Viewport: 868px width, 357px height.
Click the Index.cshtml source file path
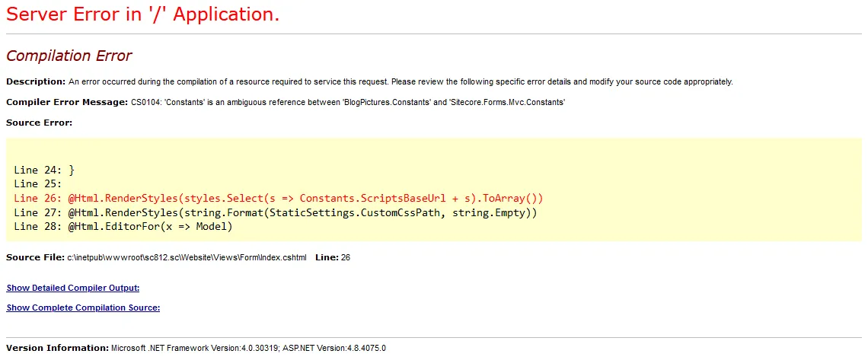pyautogui.click(x=187, y=257)
